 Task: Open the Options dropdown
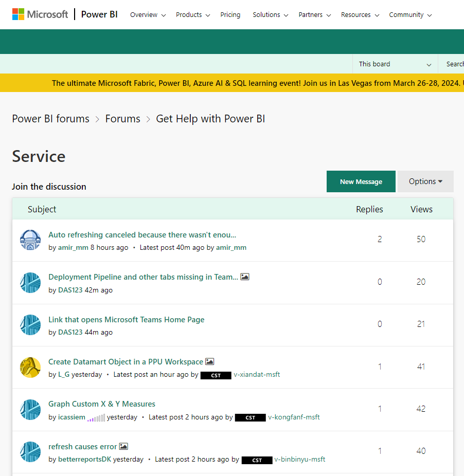click(x=425, y=181)
